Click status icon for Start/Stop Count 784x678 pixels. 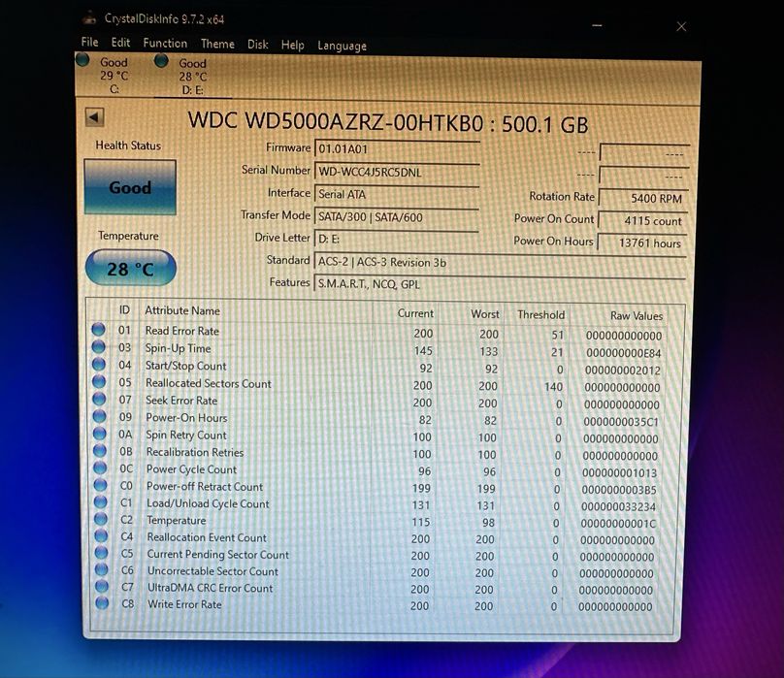[99, 364]
